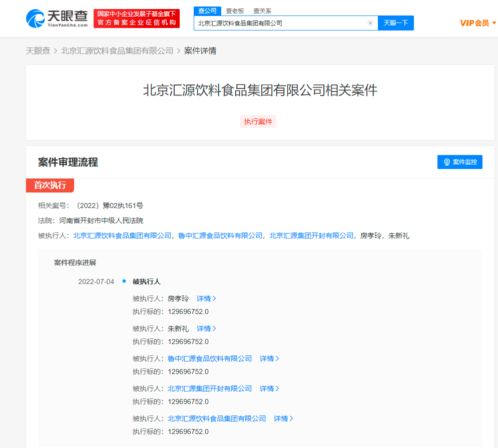This screenshot has height=448, width=498.
Task: Open 北京汇源集团开封有限公司 in the top 被执行人 line
Action: 311,235
